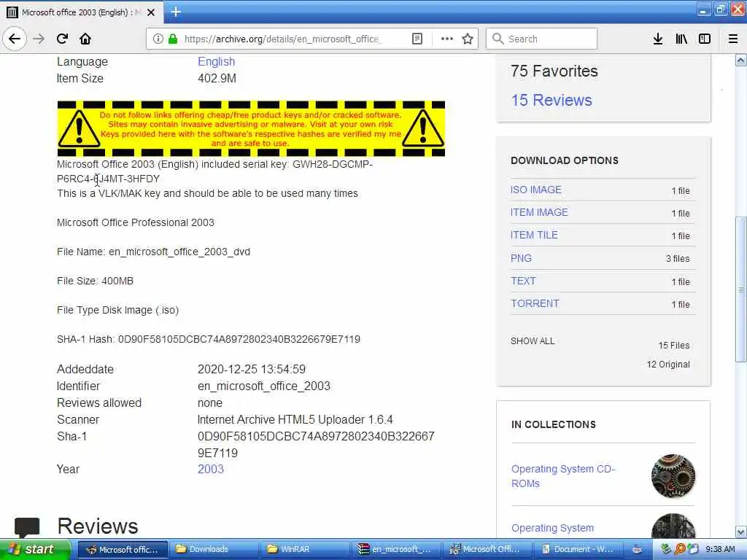The width and height of the screenshot is (747, 560).
Task: Click the Microsoft office Firefox taskbar button
Action: [123, 550]
